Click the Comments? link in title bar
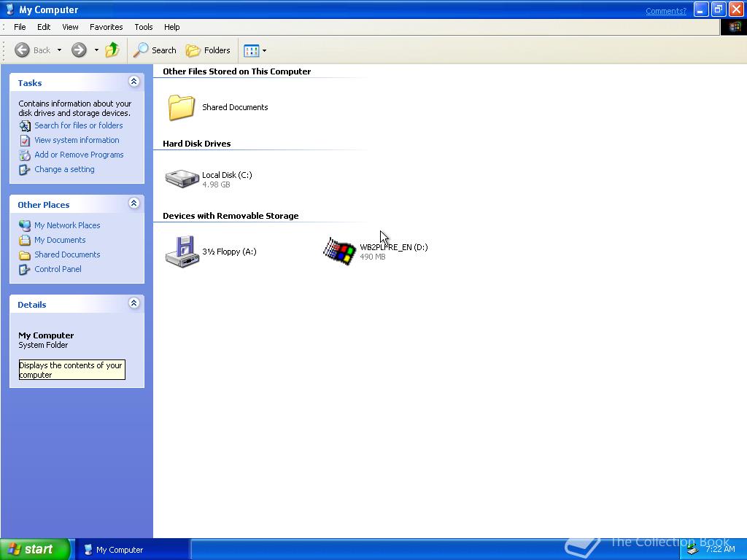Screen dimensions: 747x560 pyautogui.click(x=665, y=11)
